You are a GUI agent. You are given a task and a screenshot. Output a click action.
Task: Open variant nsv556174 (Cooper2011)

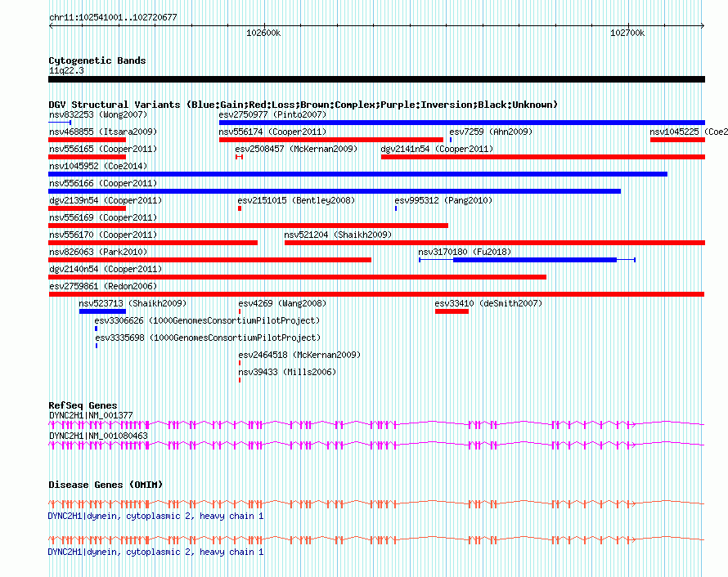(x=272, y=132)
